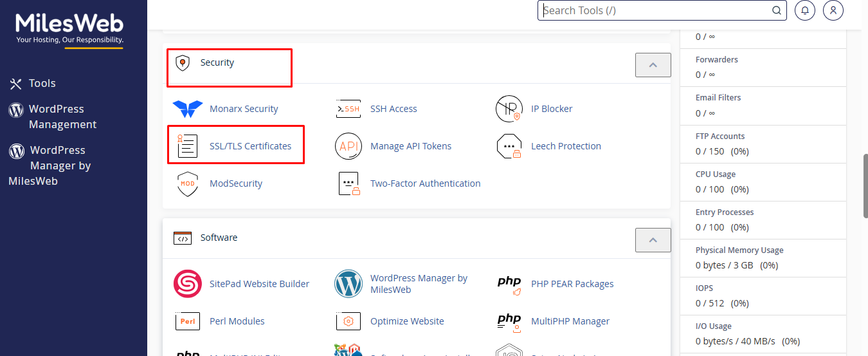Open WordPress Management in the sidebar
This screenshot has height=356, width=868.
tap(62, 117)
